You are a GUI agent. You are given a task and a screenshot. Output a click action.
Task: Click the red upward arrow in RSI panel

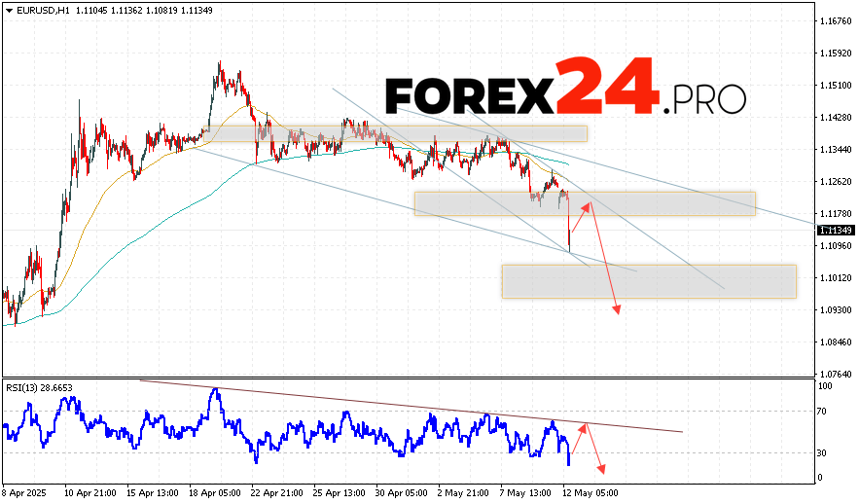[x=578, y=439]
